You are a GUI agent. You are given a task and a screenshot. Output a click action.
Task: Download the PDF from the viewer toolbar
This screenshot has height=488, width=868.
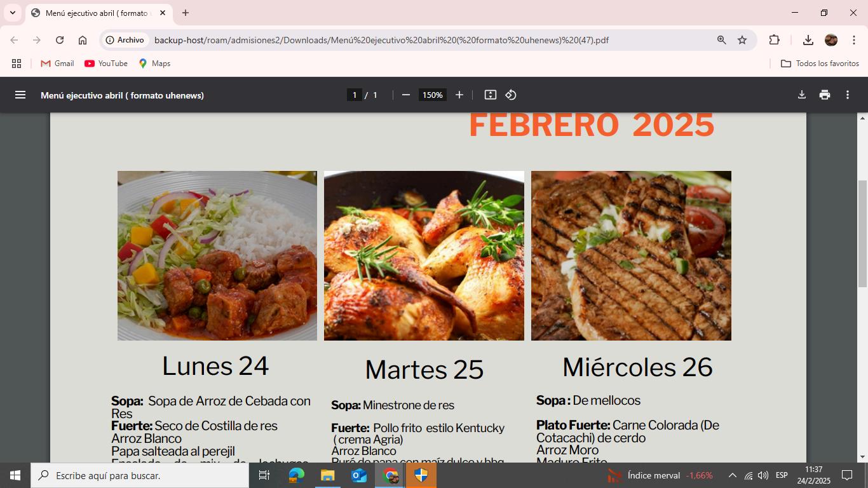click(x=802, y=95)
